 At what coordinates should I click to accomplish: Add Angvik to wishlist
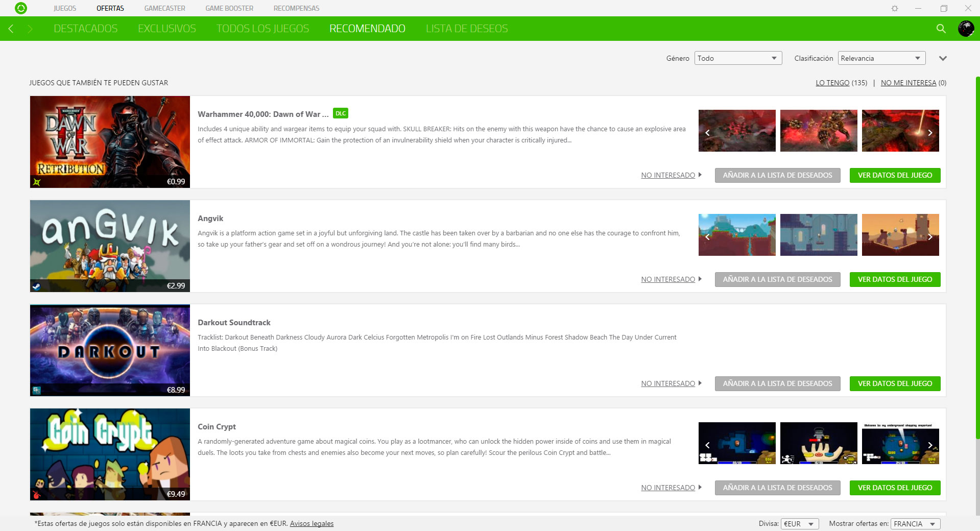click(777, 279)
